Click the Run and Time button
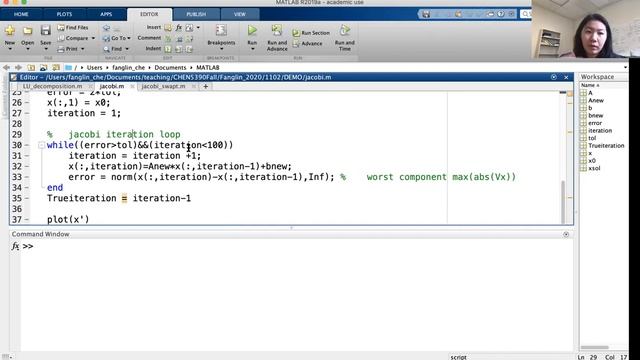The width and height of the screenshot is (640, 360). (344, 38)
